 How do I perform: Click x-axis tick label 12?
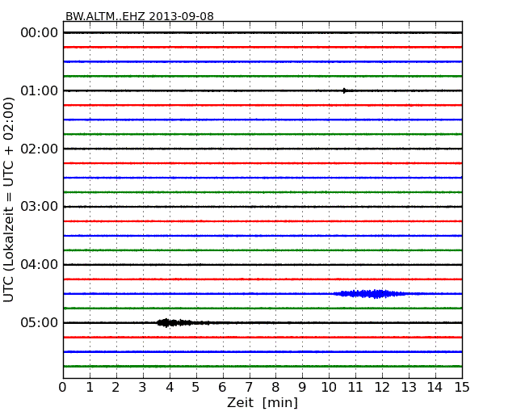[x=382, y=388]
